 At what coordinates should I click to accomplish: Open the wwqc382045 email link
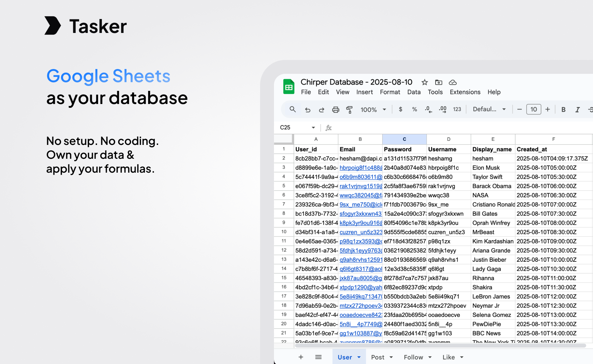(361, 195)
